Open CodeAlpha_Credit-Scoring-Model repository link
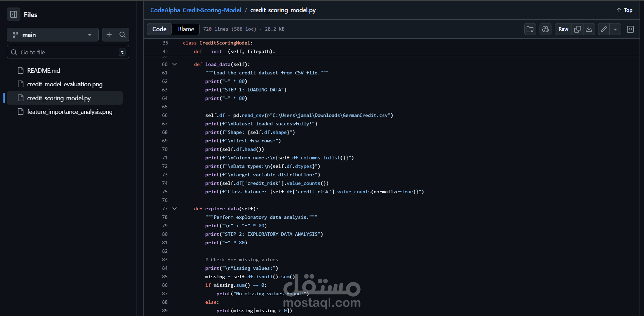 coord(196,10)
